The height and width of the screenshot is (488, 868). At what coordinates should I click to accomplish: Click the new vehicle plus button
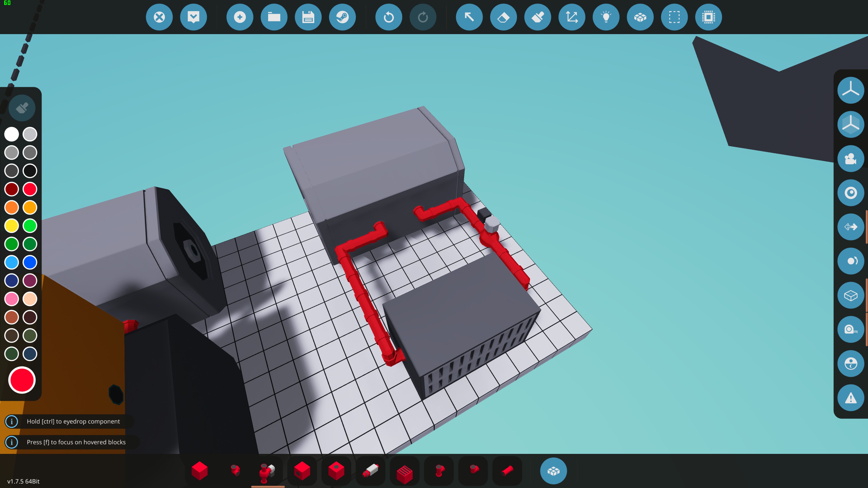click(240, 17)
